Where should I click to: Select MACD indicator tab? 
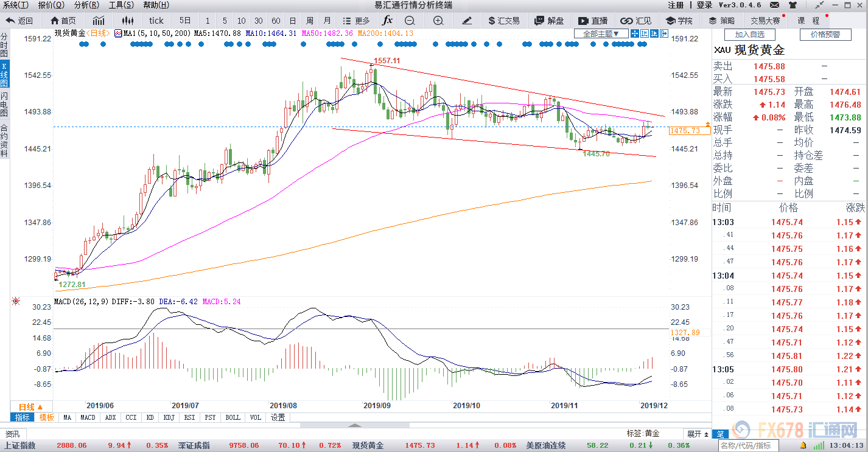88,417
